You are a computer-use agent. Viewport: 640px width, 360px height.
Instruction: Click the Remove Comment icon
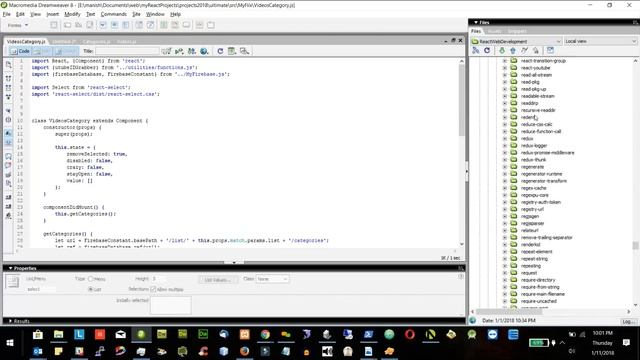pos(9,165)
